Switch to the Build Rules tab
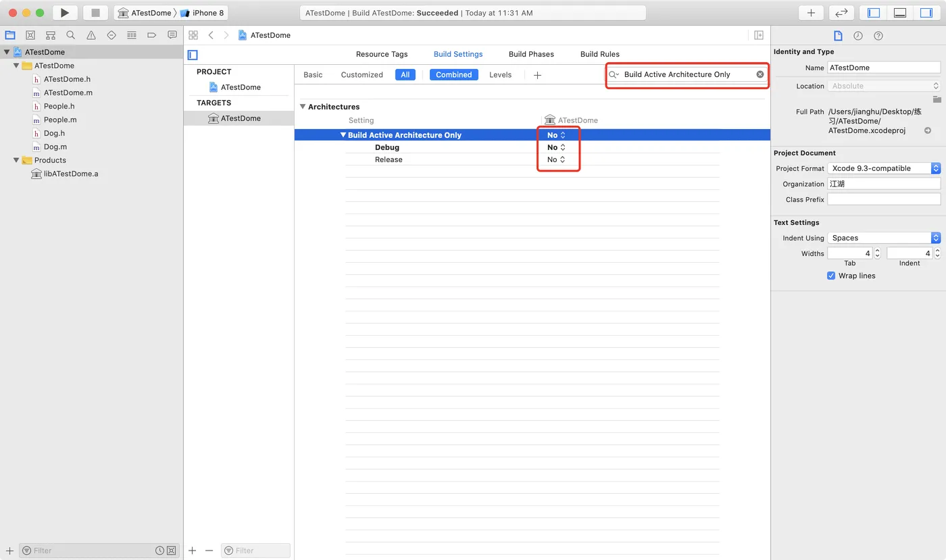 click(600, 54)
